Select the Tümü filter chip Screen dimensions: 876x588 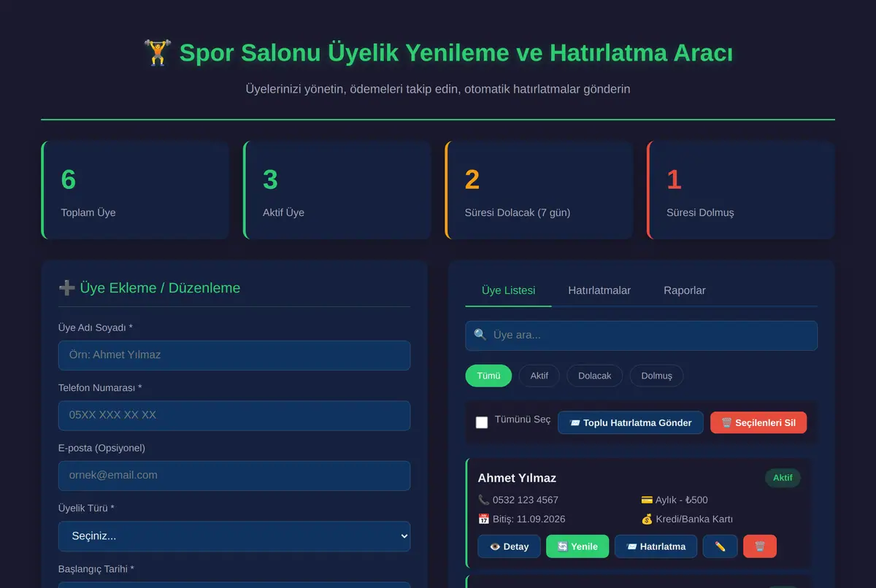click(x=488, y=376)
